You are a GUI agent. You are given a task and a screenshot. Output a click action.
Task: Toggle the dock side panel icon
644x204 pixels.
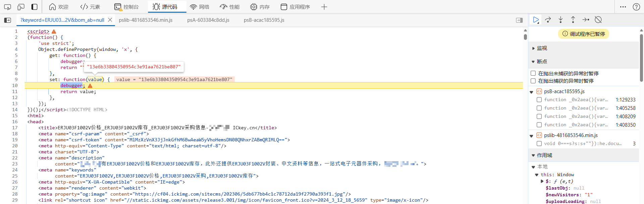(34, 7)
